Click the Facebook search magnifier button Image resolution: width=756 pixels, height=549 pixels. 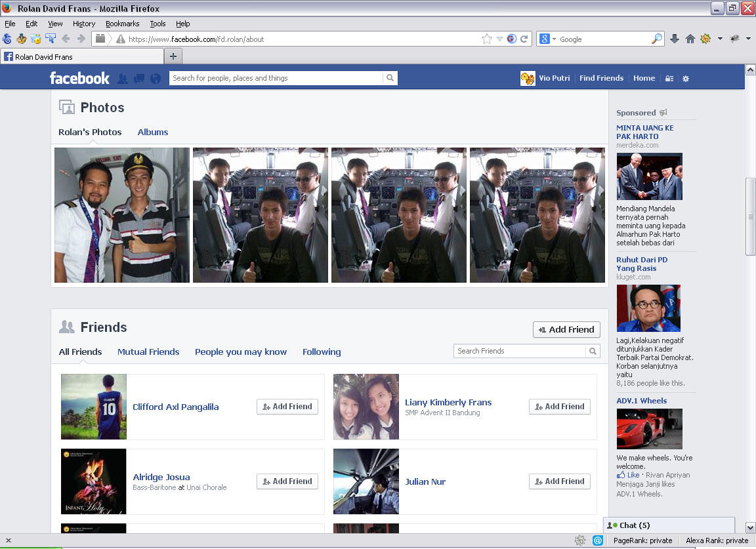pyautogui.click(x=390, y=78)
